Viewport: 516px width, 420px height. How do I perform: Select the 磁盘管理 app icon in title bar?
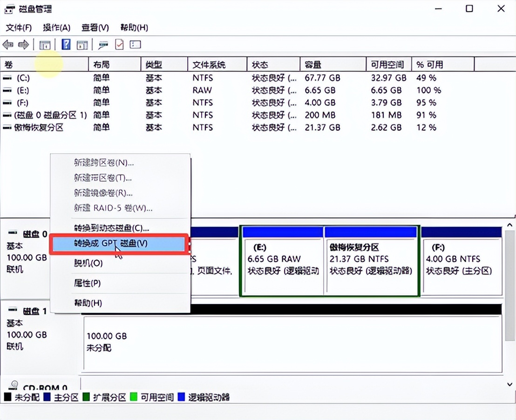pos(9,8)
